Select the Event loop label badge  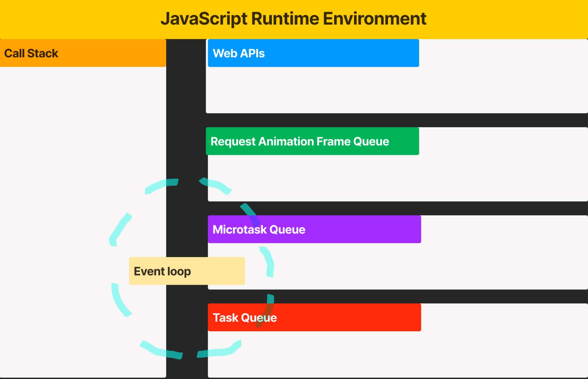pyautogui.click(x=187, y=271)
